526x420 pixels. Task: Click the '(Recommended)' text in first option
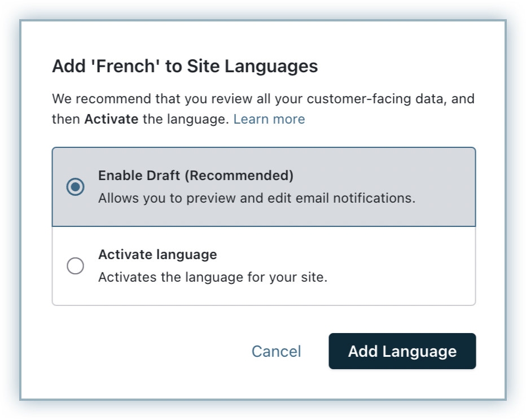click(x=240, y=176)
